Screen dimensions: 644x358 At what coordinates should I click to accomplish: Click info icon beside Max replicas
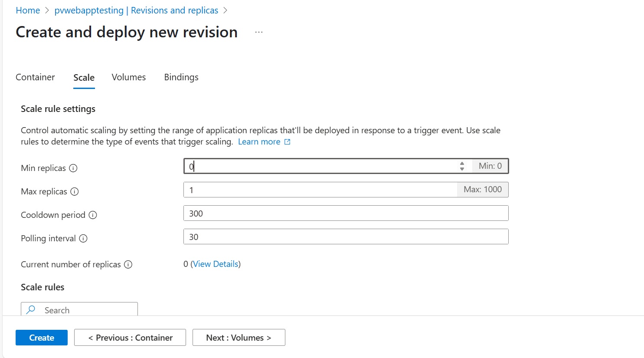75,192
